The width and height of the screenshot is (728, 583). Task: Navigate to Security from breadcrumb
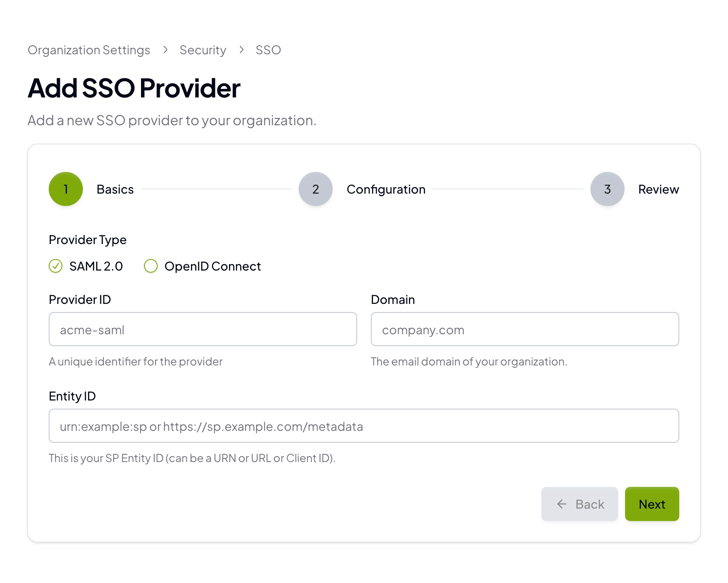(x=203, y=50)
